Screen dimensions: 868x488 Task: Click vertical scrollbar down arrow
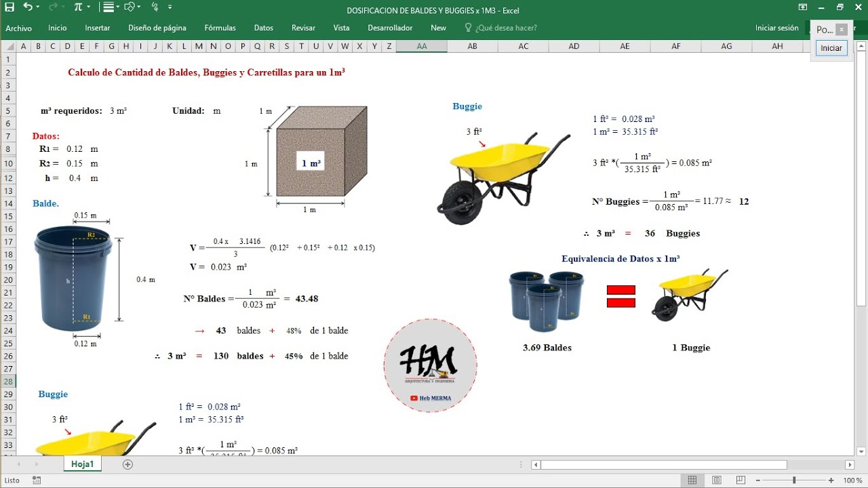[x=861, y=451]
